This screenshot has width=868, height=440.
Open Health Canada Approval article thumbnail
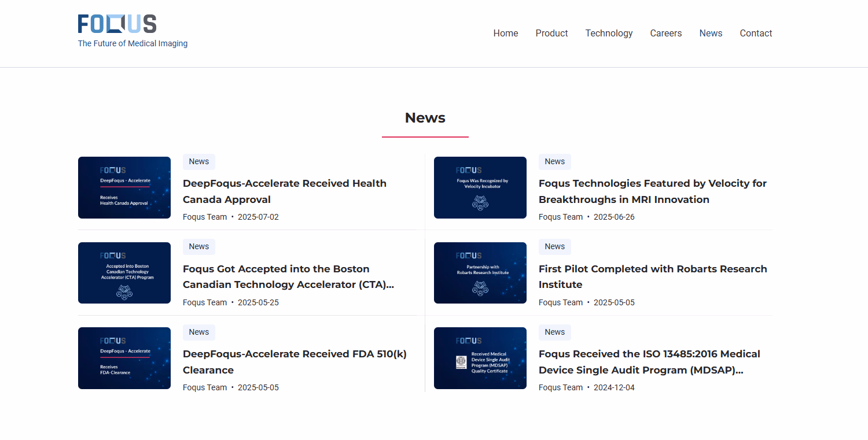124,187
